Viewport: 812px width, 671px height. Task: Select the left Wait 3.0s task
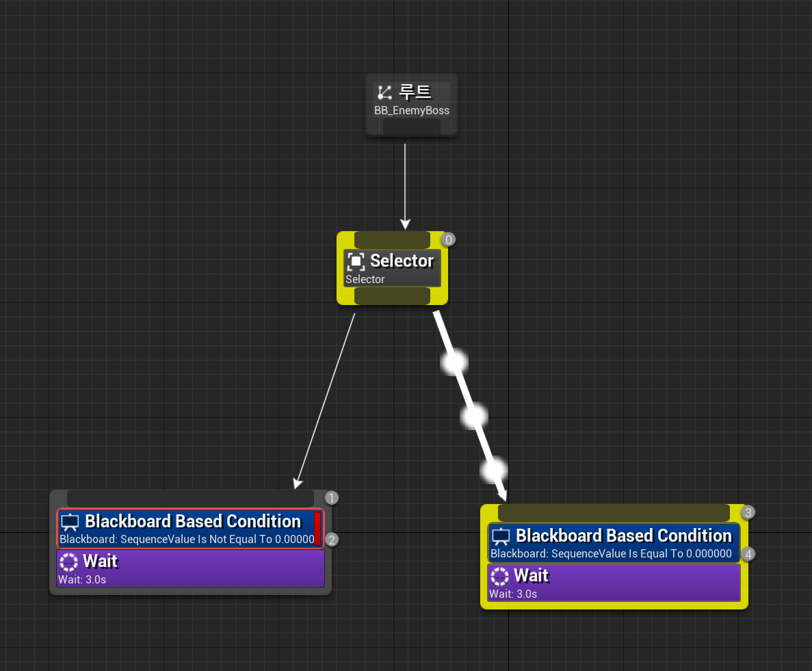[189, 568]
